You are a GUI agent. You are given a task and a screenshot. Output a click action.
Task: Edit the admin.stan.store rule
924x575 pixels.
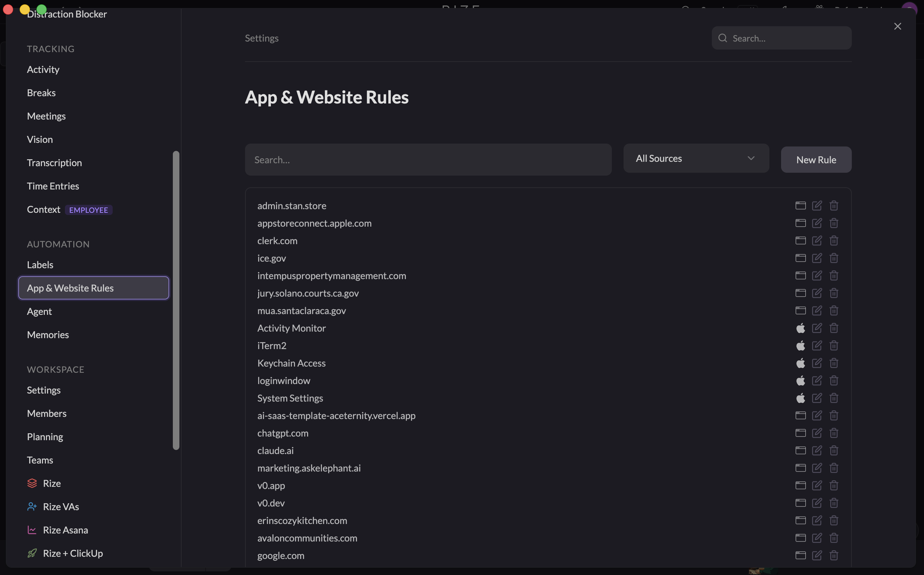[817, 206]
